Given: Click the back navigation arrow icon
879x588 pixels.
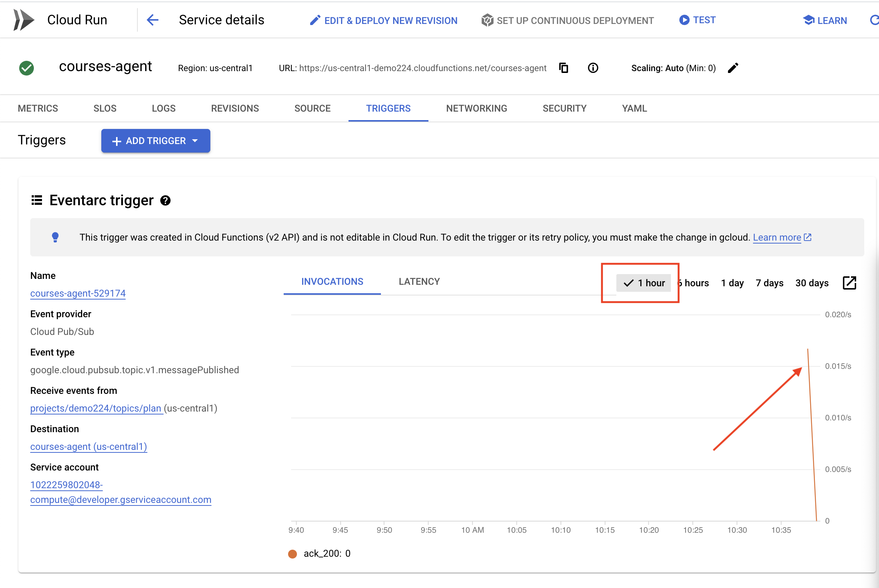Looking at the screenshot, I should (153, 20).
